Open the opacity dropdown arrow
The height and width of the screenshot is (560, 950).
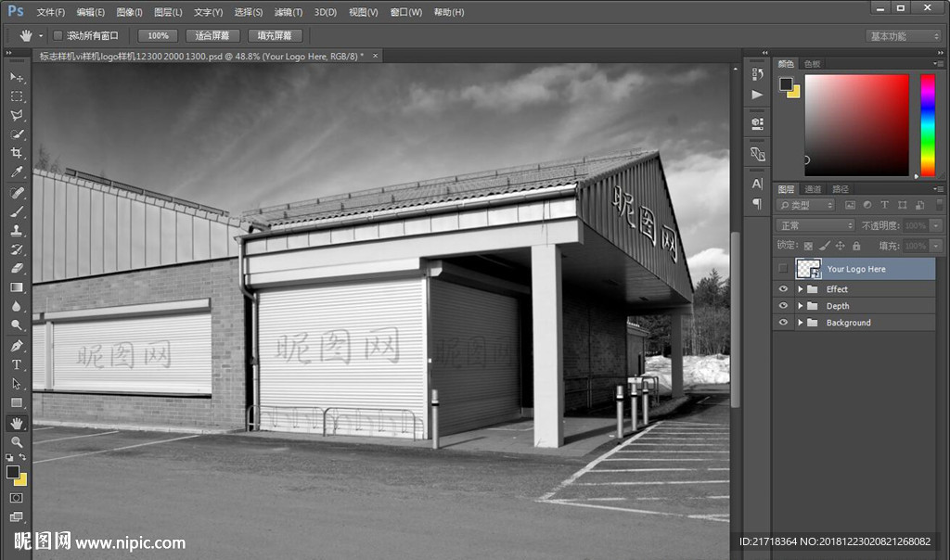pos(936,225)
